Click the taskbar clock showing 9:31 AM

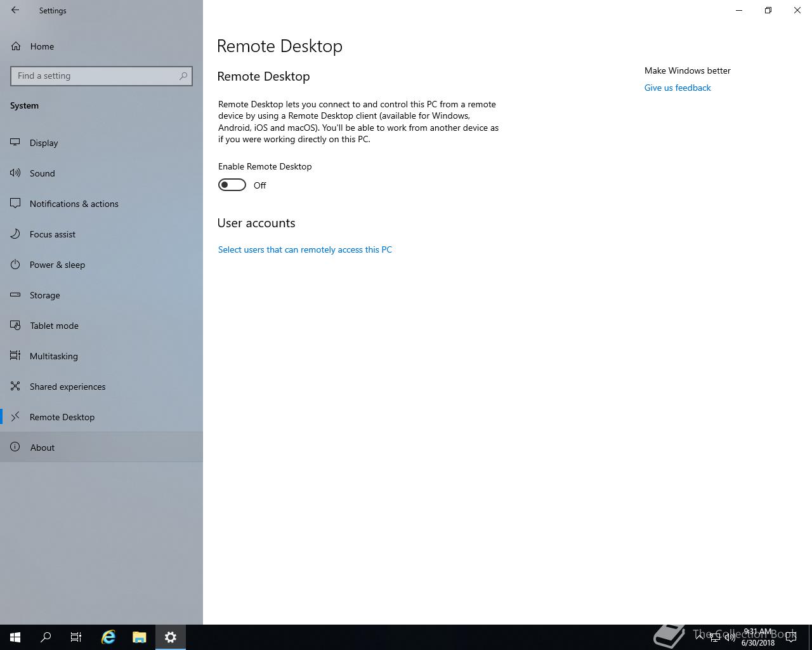click(758, 637)
